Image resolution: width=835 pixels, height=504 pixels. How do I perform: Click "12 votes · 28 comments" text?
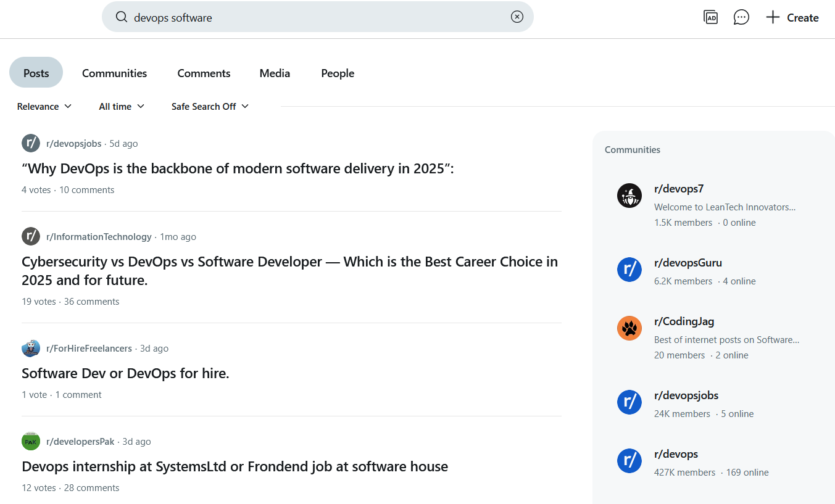70,488
